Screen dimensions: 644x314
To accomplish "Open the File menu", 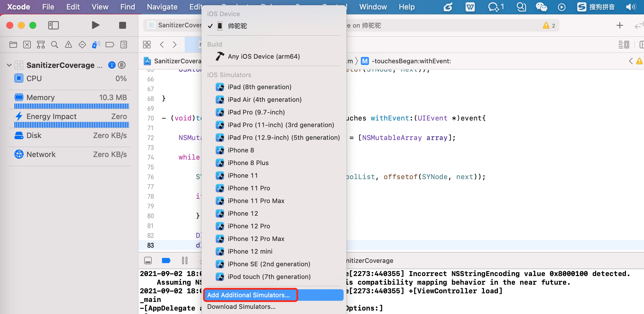I will click(x=48, y=7).
